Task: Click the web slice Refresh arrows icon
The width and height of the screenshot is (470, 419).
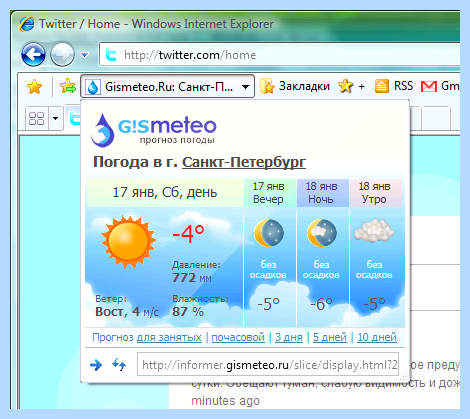Action: (119, 365)
